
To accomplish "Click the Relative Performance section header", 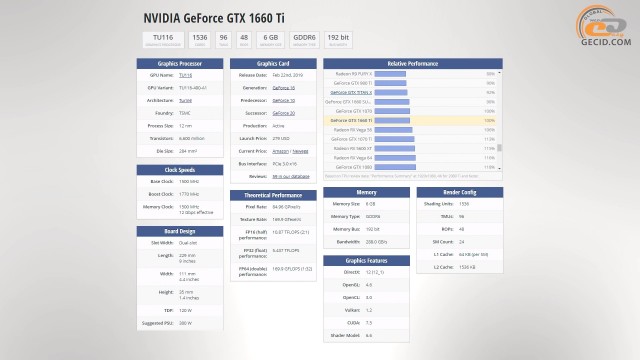I will [x=413, y=64].
